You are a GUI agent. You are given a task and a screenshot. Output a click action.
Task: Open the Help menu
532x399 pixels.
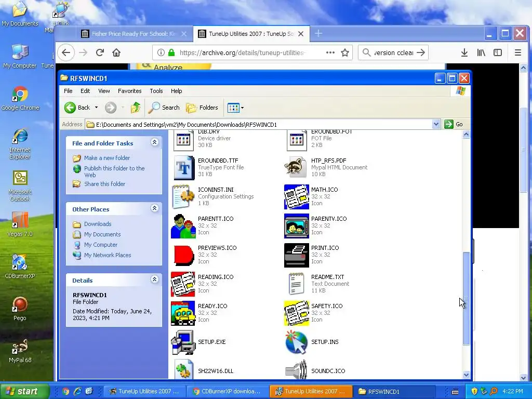(x=177, y=91)
